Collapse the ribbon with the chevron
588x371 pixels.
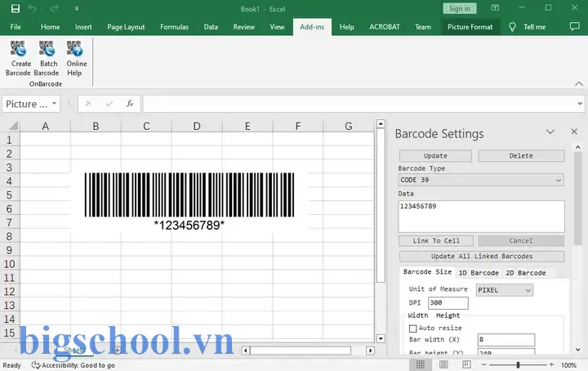[579, 84]
